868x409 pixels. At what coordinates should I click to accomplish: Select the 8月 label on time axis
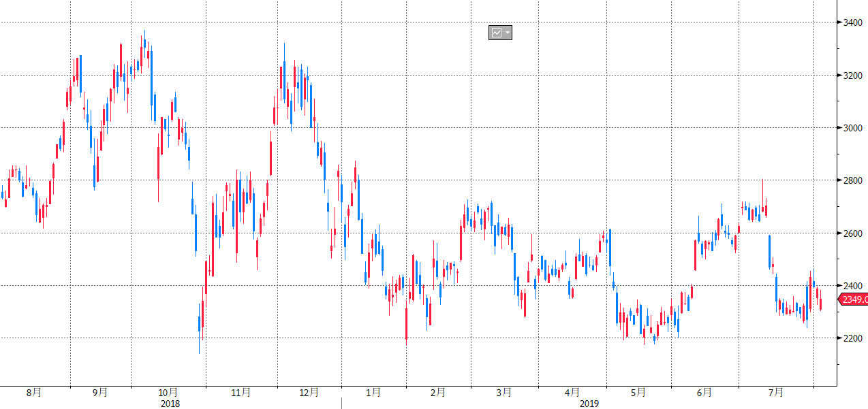click(x=34, y=393)
